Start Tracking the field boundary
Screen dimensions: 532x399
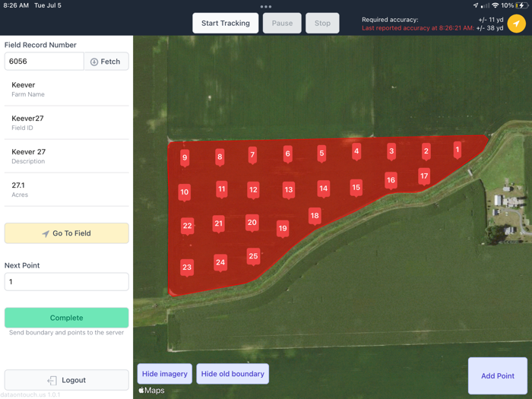click(225, 24)
